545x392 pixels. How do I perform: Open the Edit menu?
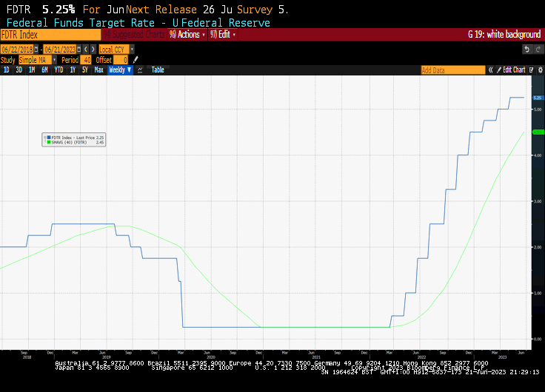223,34
